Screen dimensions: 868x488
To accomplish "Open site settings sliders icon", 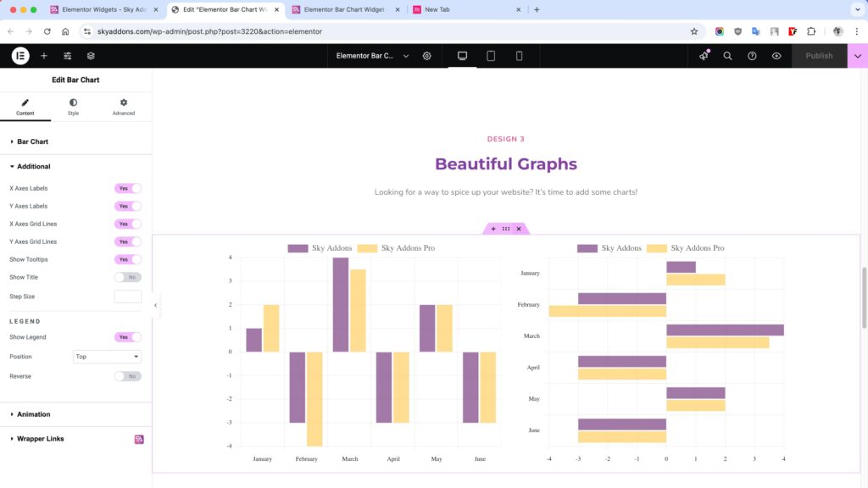I will pyautogui.click(x=68, y=56).
